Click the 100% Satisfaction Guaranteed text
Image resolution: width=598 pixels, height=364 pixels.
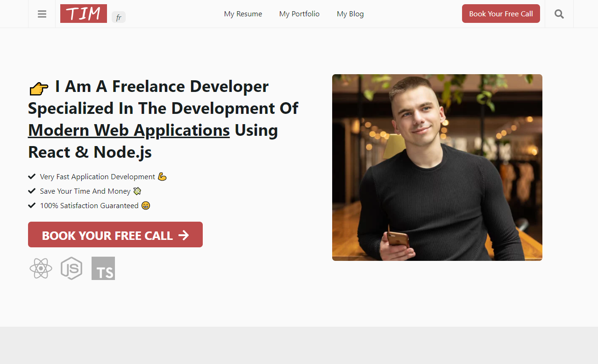pos(89,206)
